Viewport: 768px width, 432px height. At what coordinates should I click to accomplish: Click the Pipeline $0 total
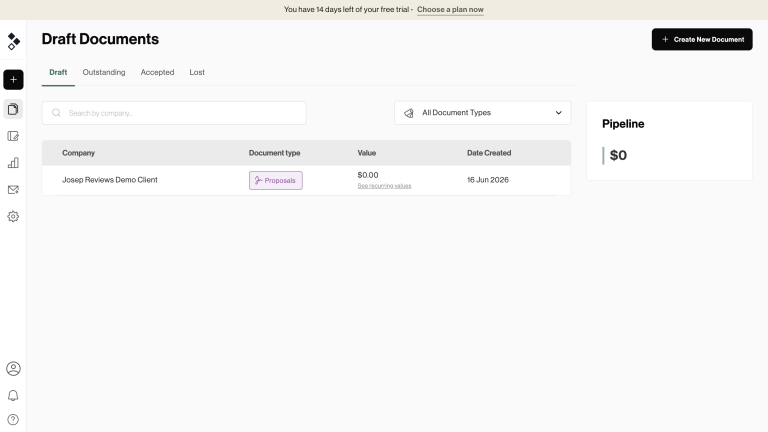click(x=618, y=155)
